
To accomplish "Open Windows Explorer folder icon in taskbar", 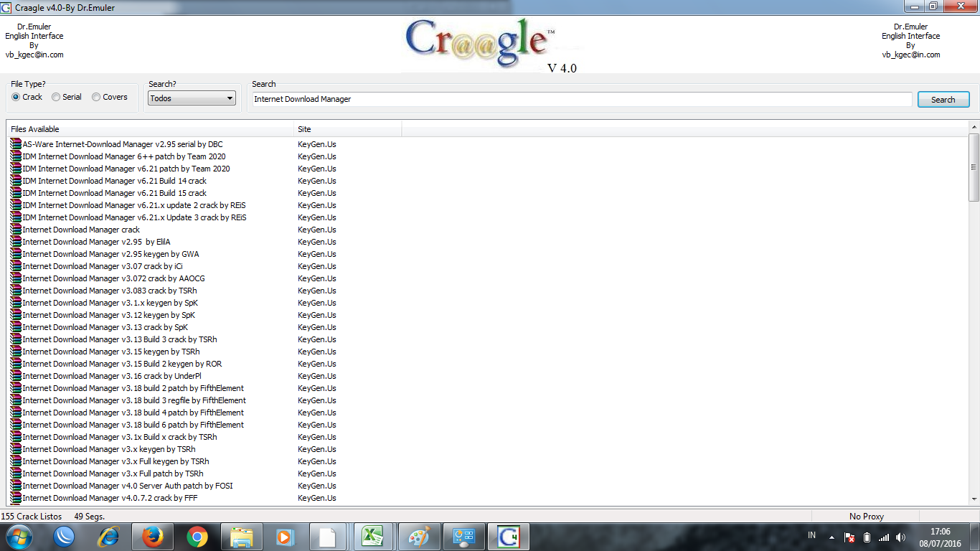I will [242, 537].
